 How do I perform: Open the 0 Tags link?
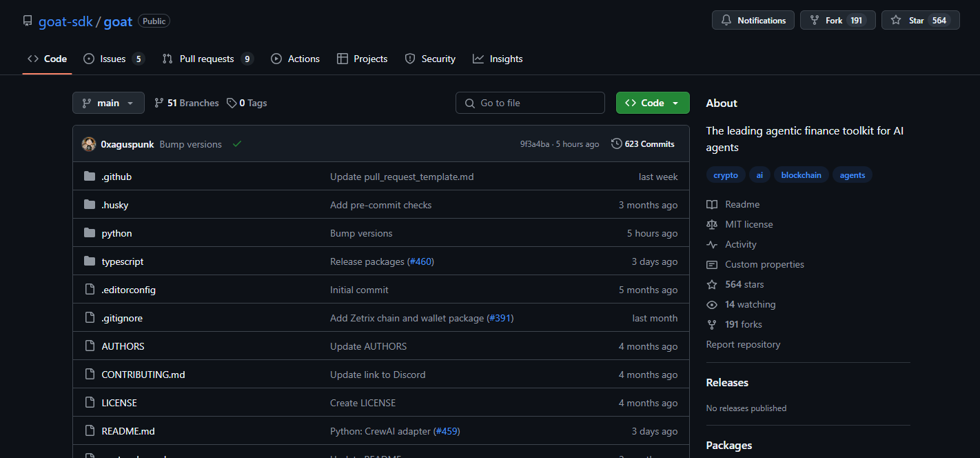point(247,103)
